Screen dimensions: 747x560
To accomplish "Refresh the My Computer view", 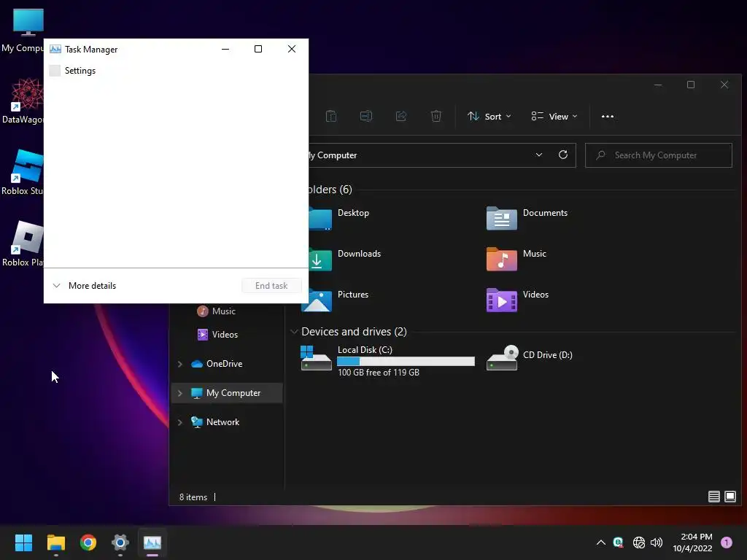I will coord(562,155).
